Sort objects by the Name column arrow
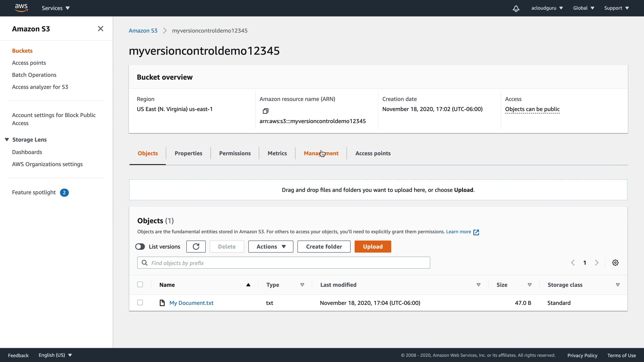644x362 pixels. [x=248, y=285]
